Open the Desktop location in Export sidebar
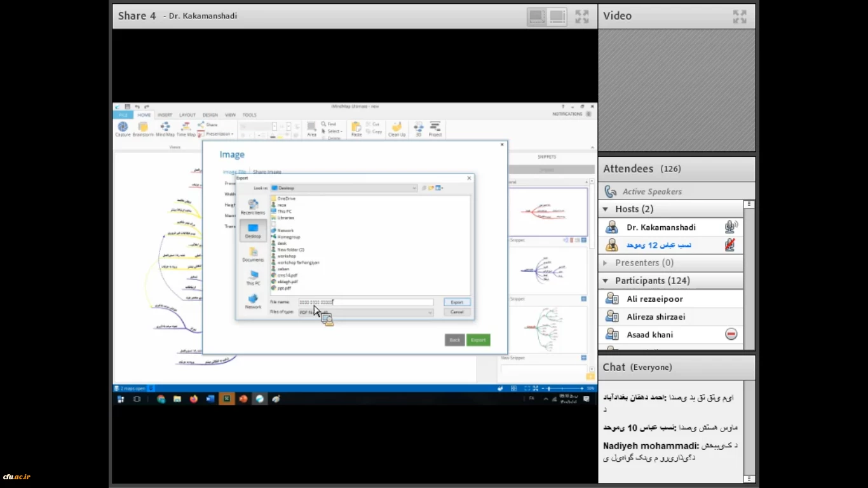 tap(253, 230)
